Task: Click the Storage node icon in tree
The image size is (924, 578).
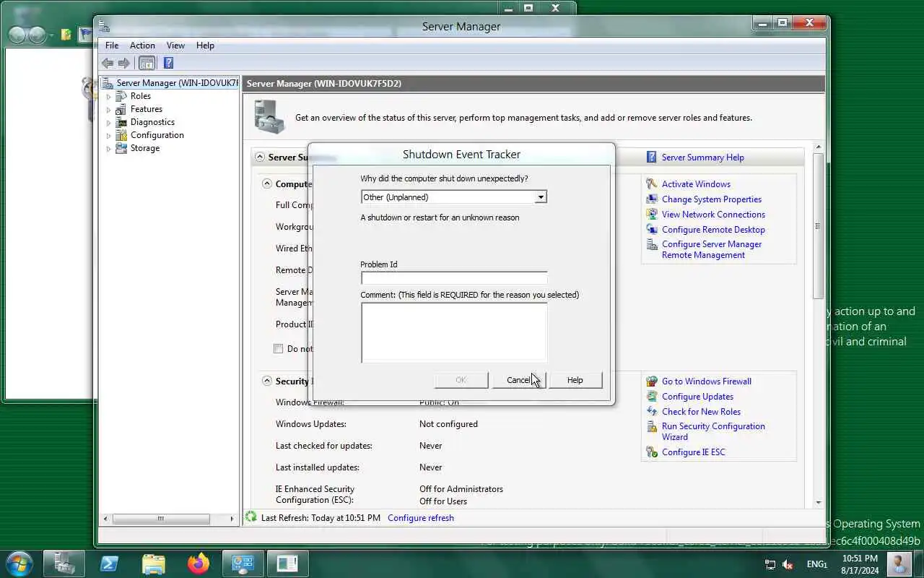Action: (x=121, y=148)
